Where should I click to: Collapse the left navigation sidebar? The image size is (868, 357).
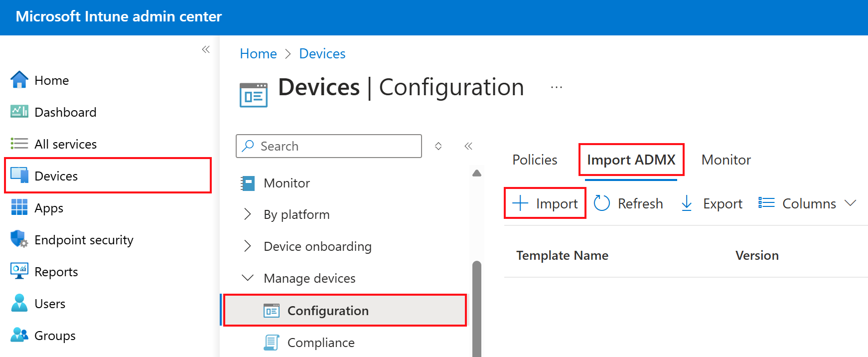click(x=206, y=49)
